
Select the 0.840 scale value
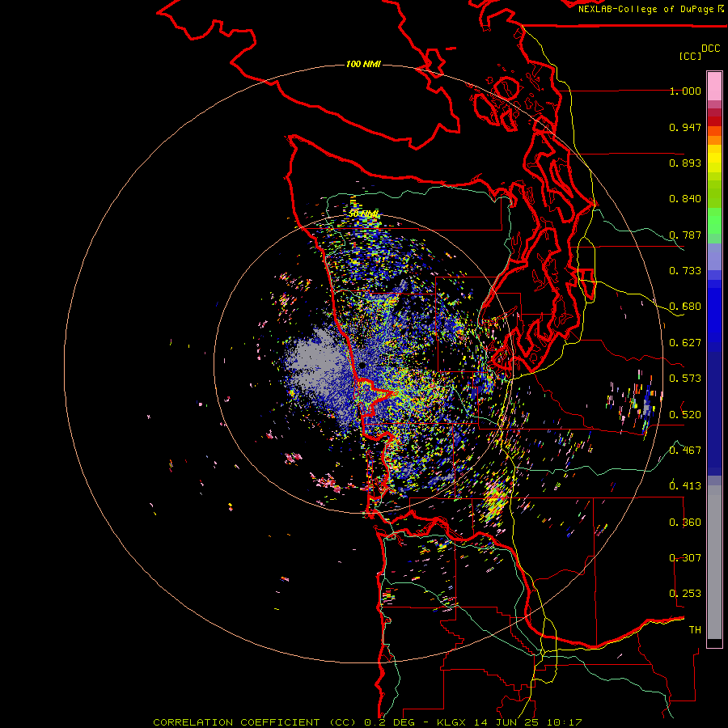tap(685, 199)
